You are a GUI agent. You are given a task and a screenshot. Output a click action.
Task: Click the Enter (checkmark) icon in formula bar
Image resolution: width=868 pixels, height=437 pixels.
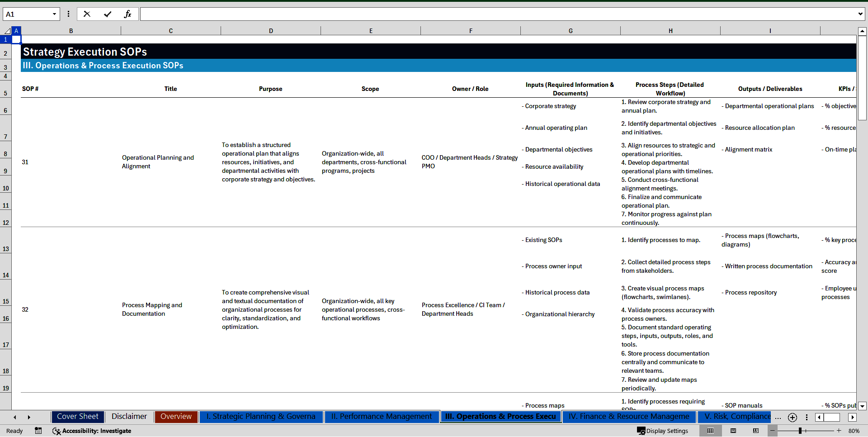point(108,14)
